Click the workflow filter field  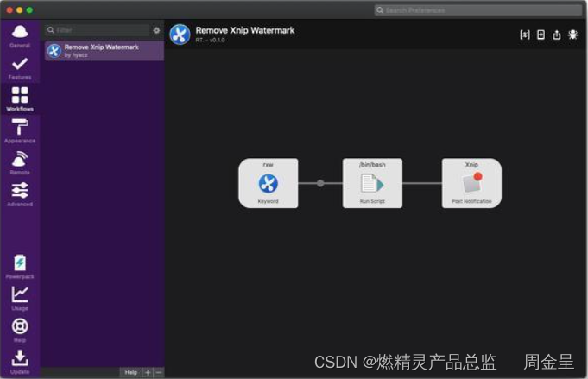coord(97,30)
